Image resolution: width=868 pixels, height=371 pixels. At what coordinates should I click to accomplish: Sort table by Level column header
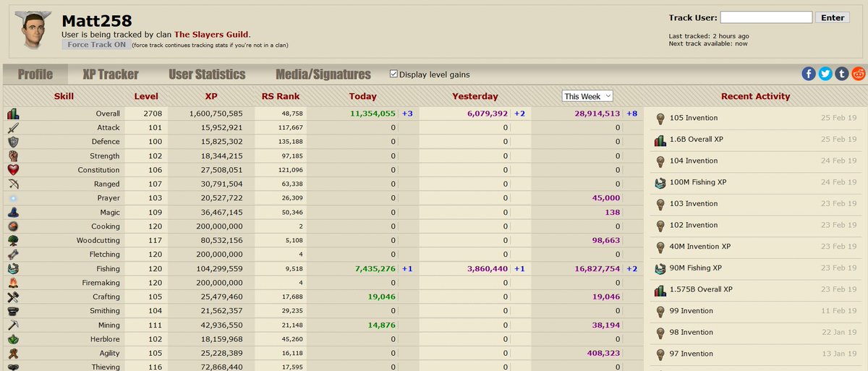tap(146, 96)
